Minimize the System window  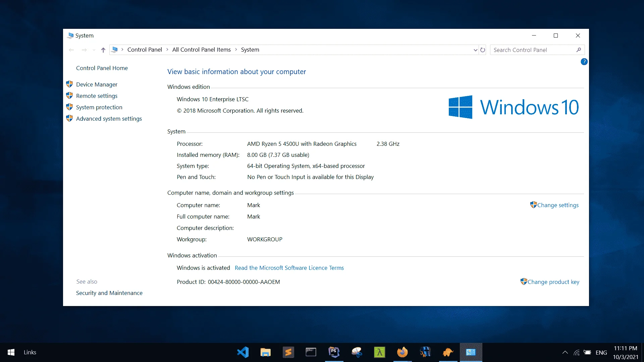[534, 36]
